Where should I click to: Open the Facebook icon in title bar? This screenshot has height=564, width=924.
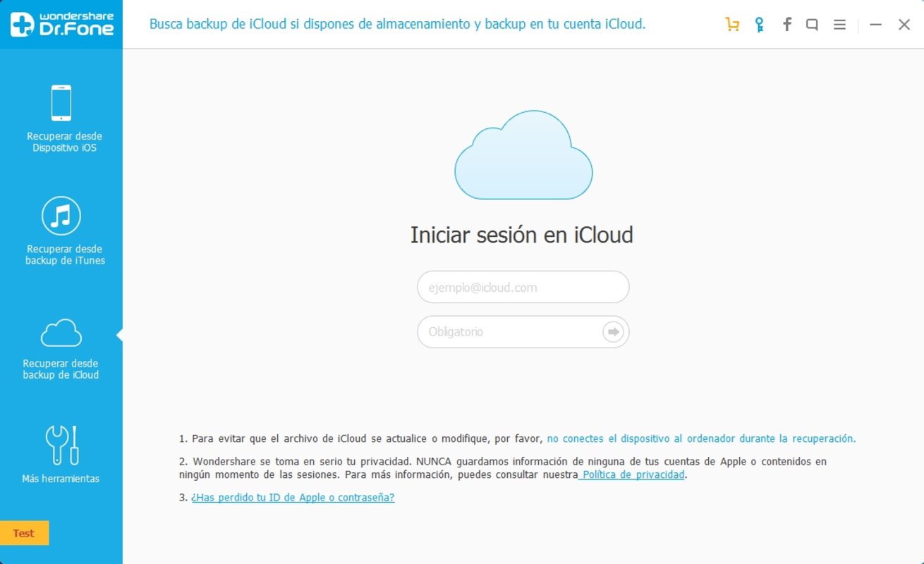(x=786, y=25)
